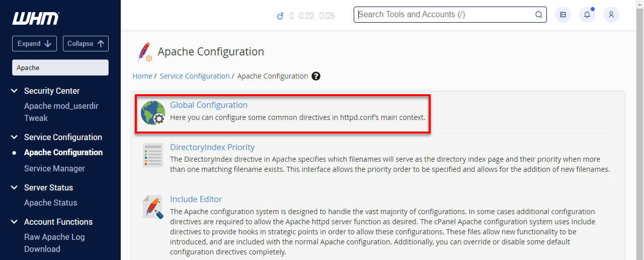644x260 pixels.
Task: Open the notifications bell icon
Action: tap(587, 15)
